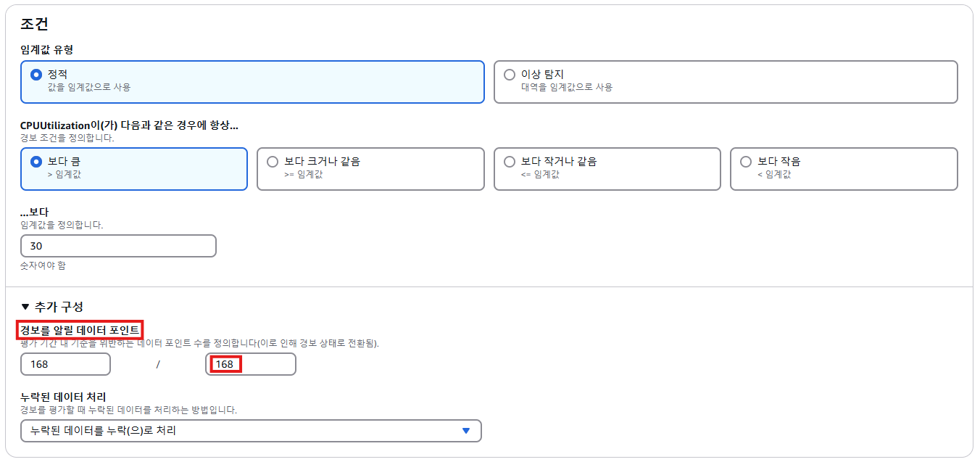Viewport: 980px width, 462px height.
Task: Choose the 이상 탐지 anomaly detection option
Action: [510, 75]
